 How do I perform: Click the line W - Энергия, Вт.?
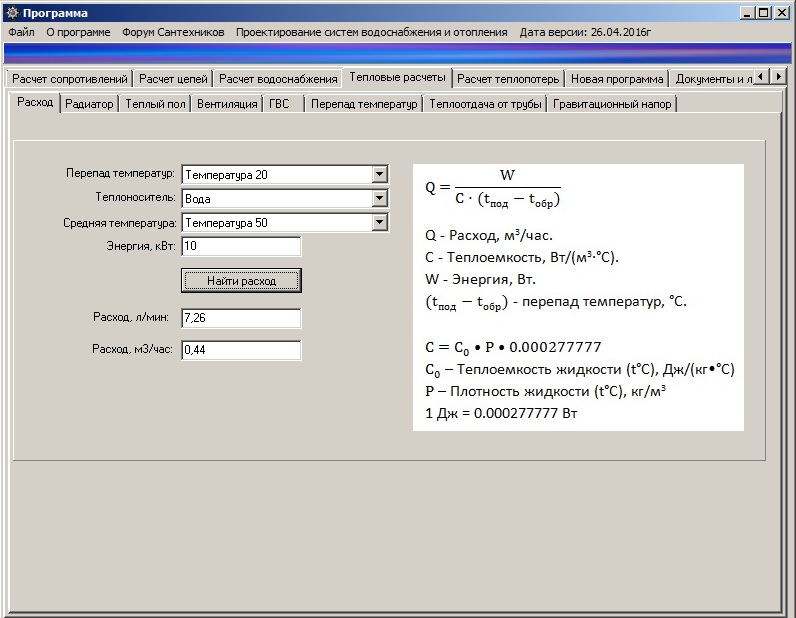[x=480, y=279]
